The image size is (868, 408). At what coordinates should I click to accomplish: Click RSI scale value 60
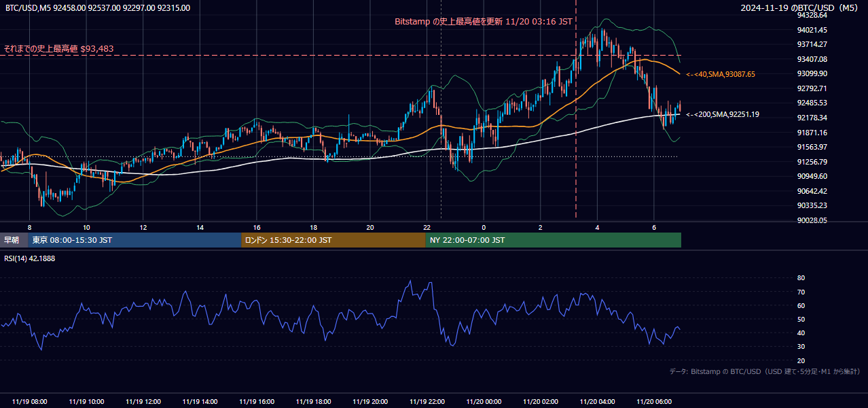(801, 305)
